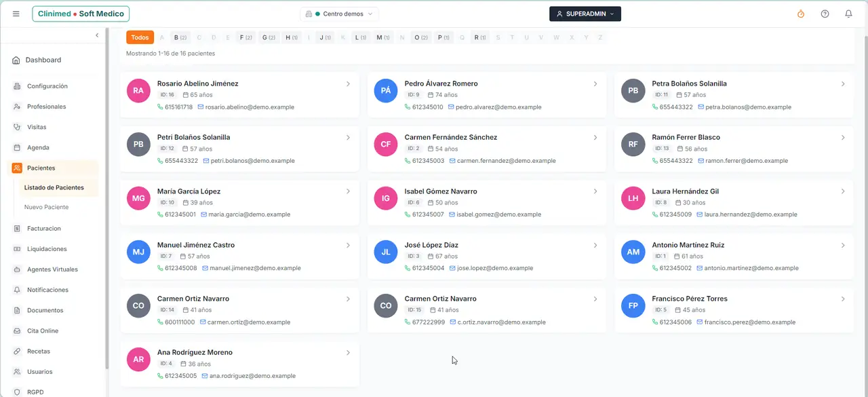The width and height of the screenshot is (868, 397).
Task: Click the MG avatar for María García
Action: (x=138, y=198)
